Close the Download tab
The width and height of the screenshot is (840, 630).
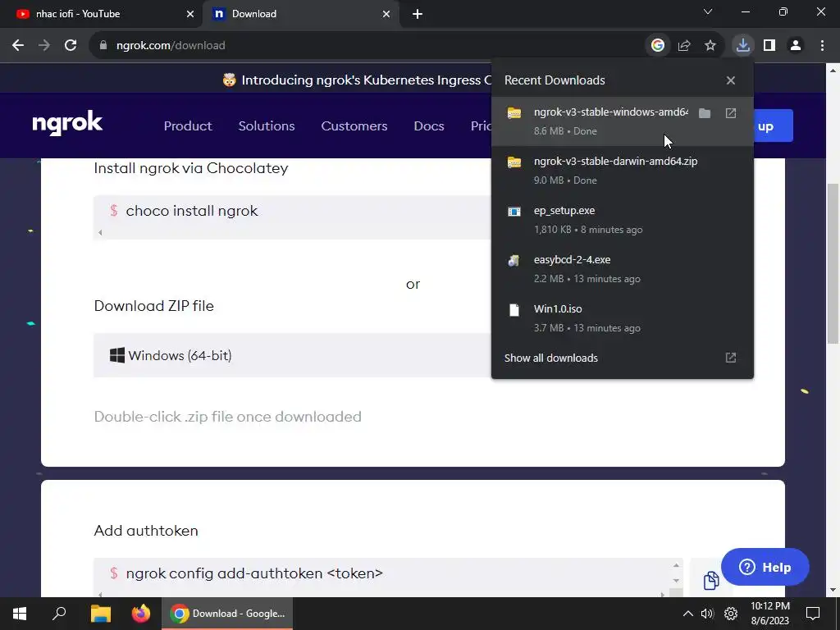pos(386,14)
